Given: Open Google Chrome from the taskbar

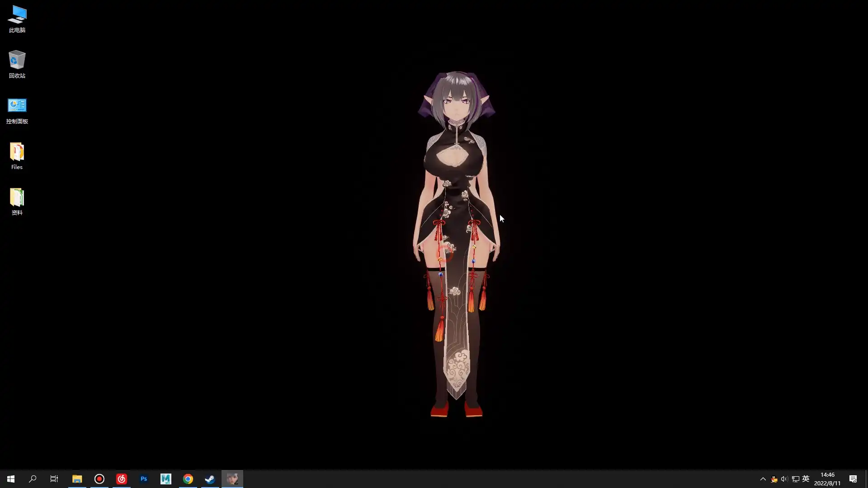Looking at the screenshot, I should [x=188, y=479].
